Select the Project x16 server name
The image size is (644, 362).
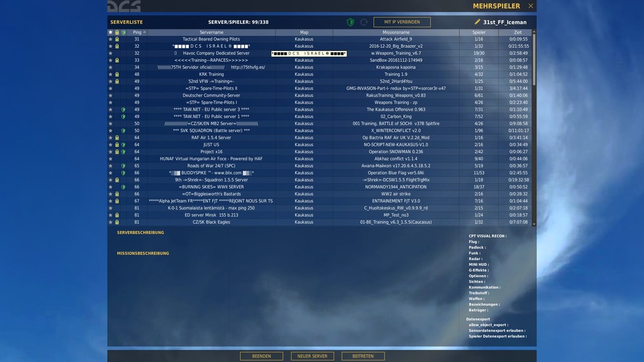211,151
